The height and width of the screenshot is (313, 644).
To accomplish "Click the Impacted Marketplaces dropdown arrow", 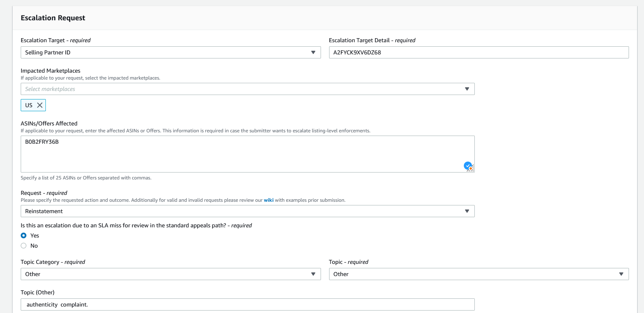I will [467, 89].
